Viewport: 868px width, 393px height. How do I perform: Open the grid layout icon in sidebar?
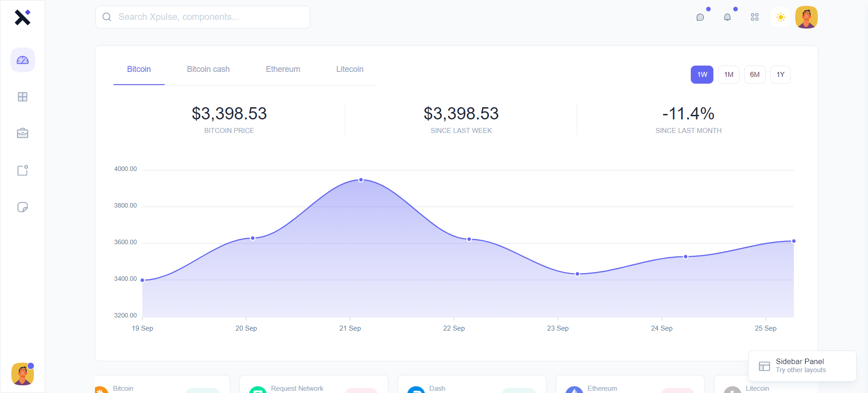23,97
